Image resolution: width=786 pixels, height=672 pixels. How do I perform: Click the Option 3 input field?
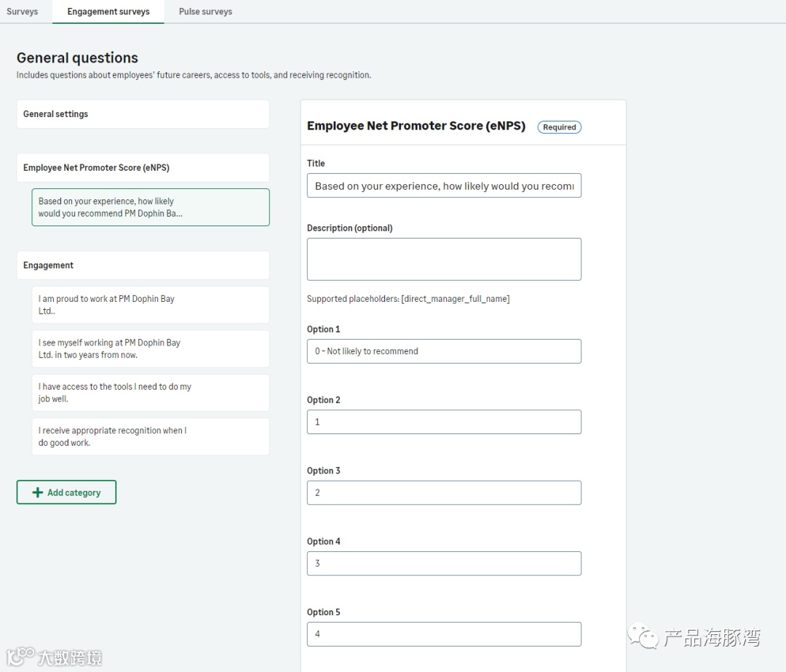pos(444,492)
